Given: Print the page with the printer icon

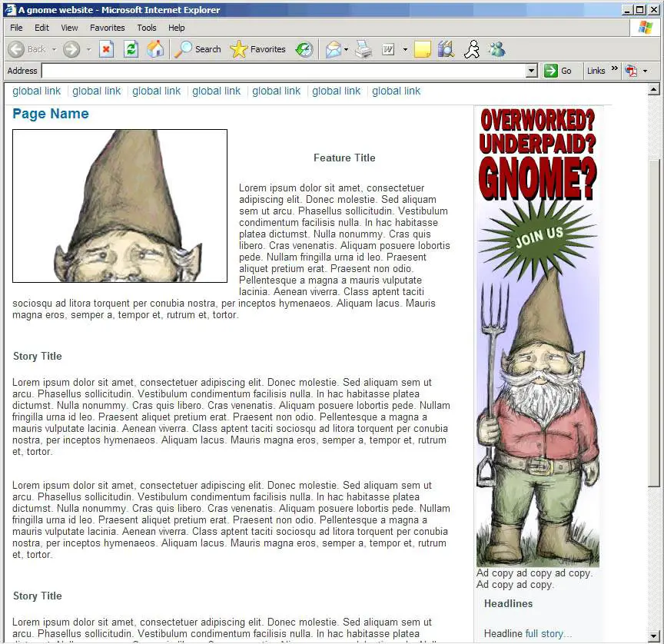Looking at the screenshot, I should click(364, 49).
